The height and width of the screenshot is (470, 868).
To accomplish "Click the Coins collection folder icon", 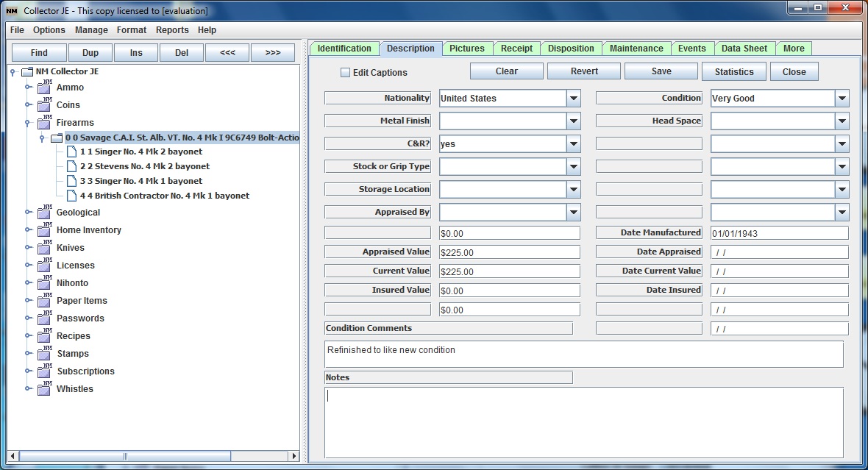I will (44, 104).
